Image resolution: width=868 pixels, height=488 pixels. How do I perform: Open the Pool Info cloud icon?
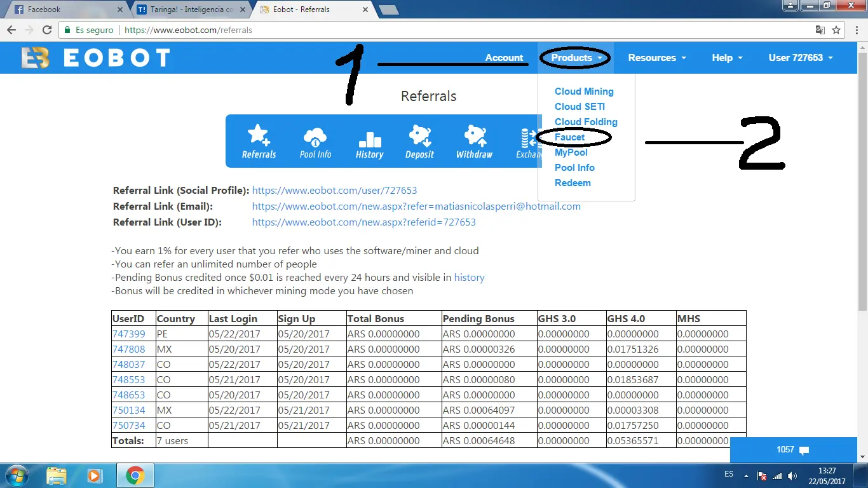click(x=315, y=141)
